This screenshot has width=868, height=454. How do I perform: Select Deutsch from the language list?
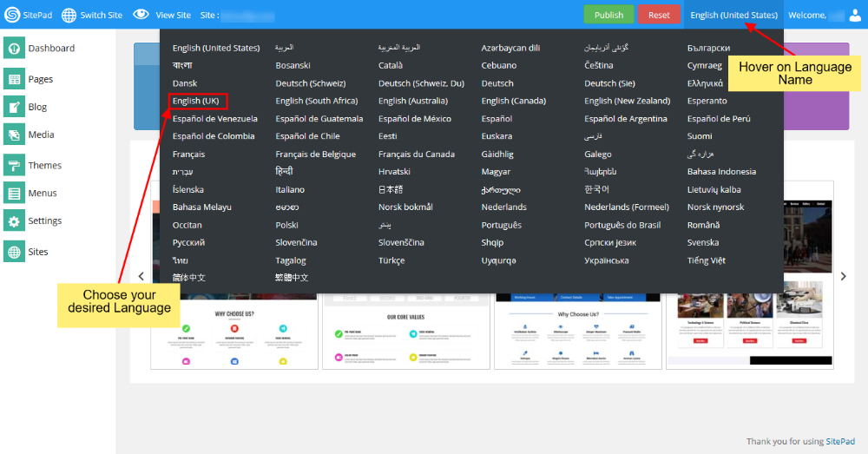tap(497, 83)
